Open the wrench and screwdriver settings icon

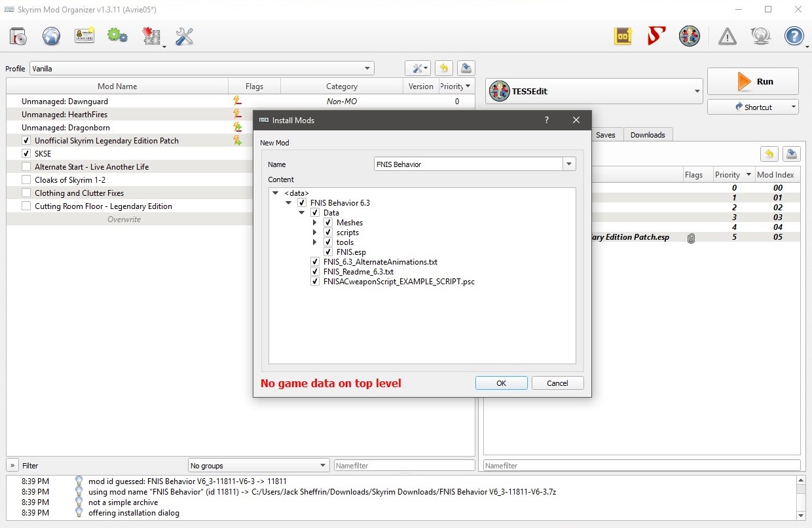[x=185, y=37]
